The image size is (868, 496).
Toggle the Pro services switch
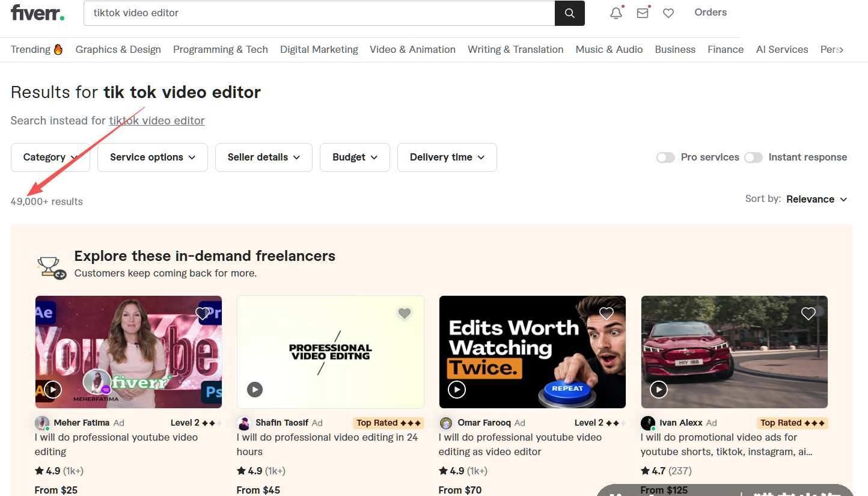(665, 158)
